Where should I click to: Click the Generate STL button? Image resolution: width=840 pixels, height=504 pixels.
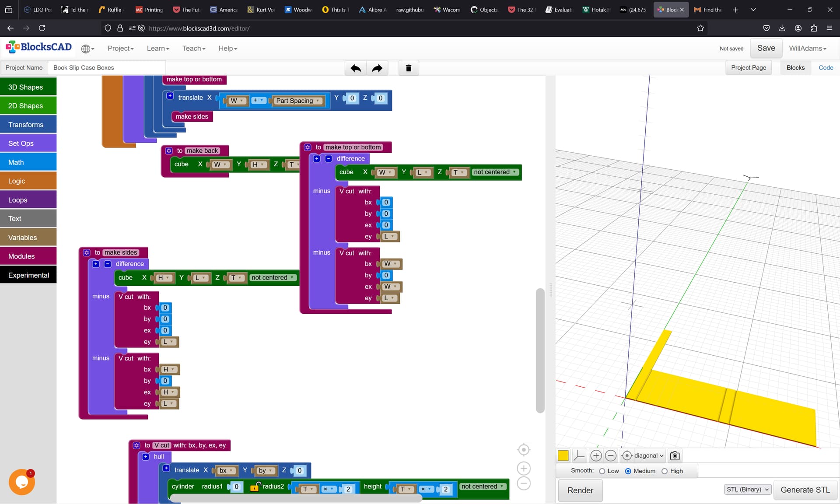[x=805, y=490]
